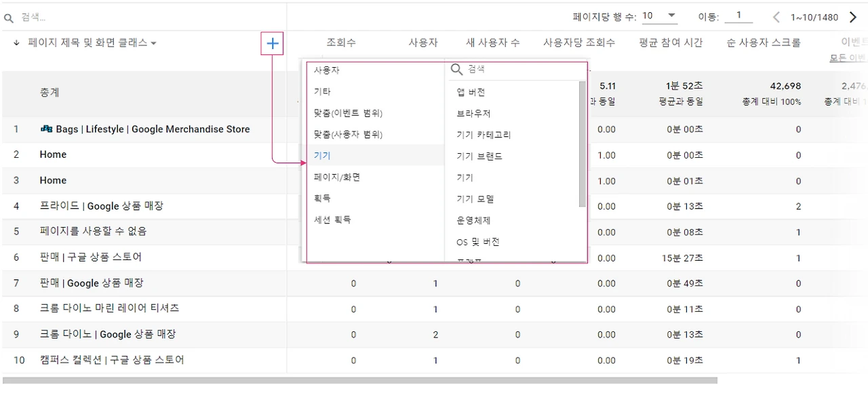The image size is (868, 395).
Task: Click the plus icon to add dimension
Action: (272, 44)
